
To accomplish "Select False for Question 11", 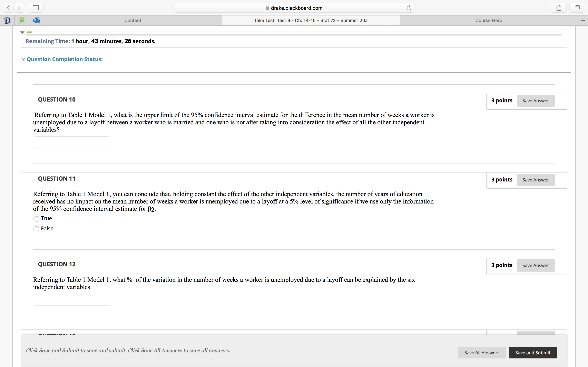I will (36, 229).
